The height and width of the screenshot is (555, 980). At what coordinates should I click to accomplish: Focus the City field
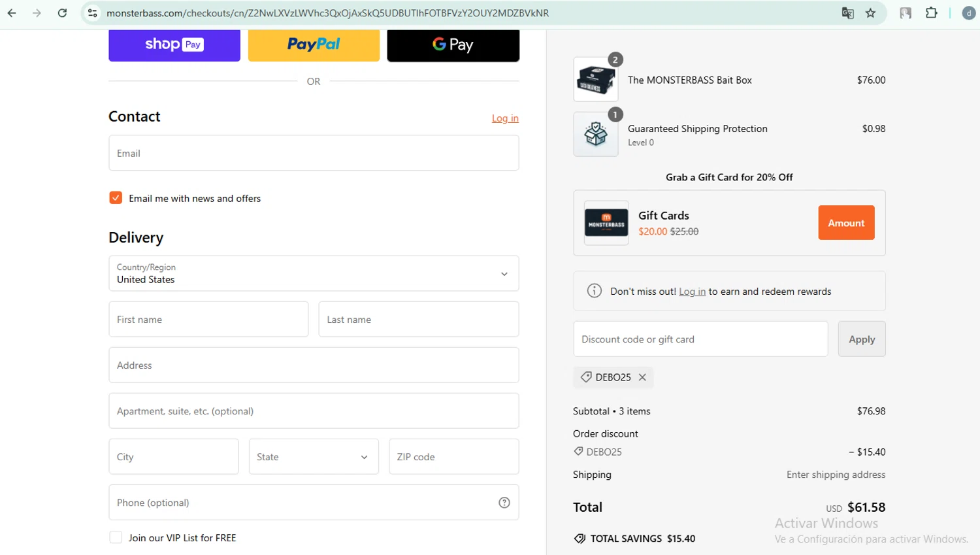pos(174,456)
